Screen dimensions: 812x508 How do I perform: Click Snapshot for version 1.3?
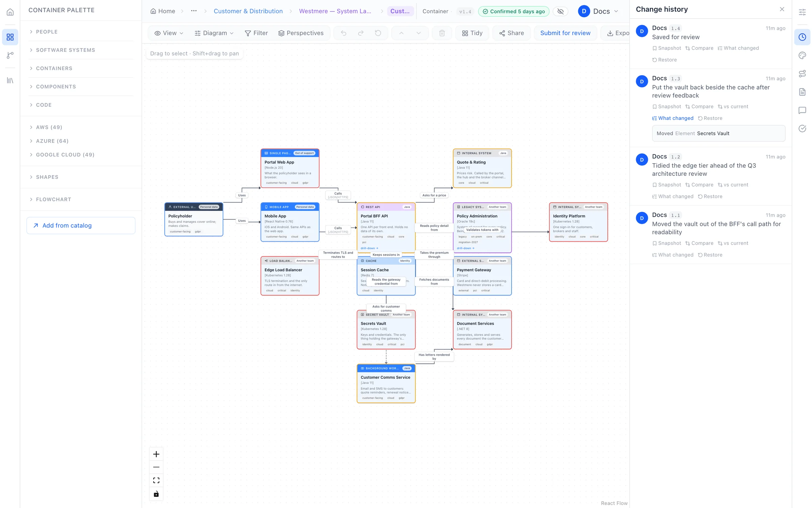click(667, 106)
